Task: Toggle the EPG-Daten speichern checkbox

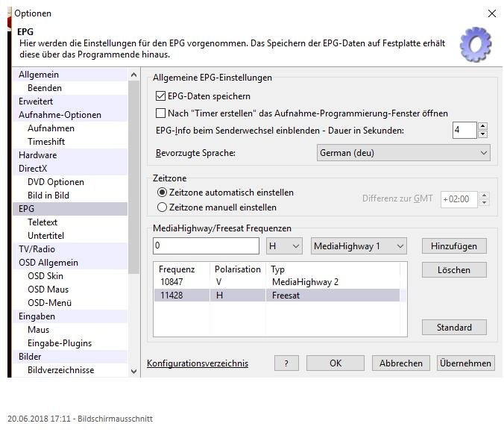Action: tap(161, 96)
